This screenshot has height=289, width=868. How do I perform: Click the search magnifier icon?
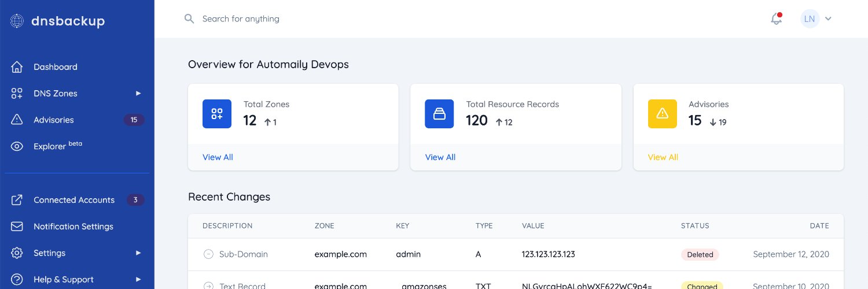pyautogui.click(x=189, y=18)
